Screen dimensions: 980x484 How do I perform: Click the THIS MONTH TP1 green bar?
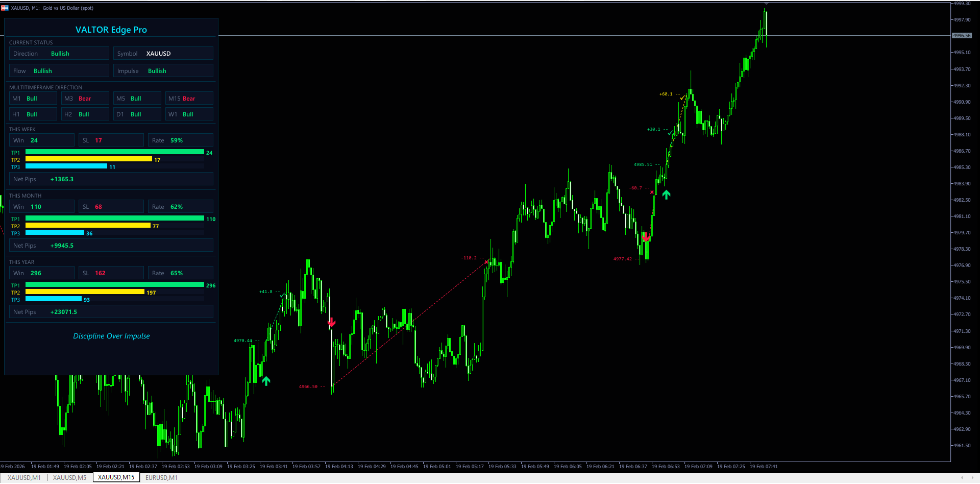pos(115,219)
